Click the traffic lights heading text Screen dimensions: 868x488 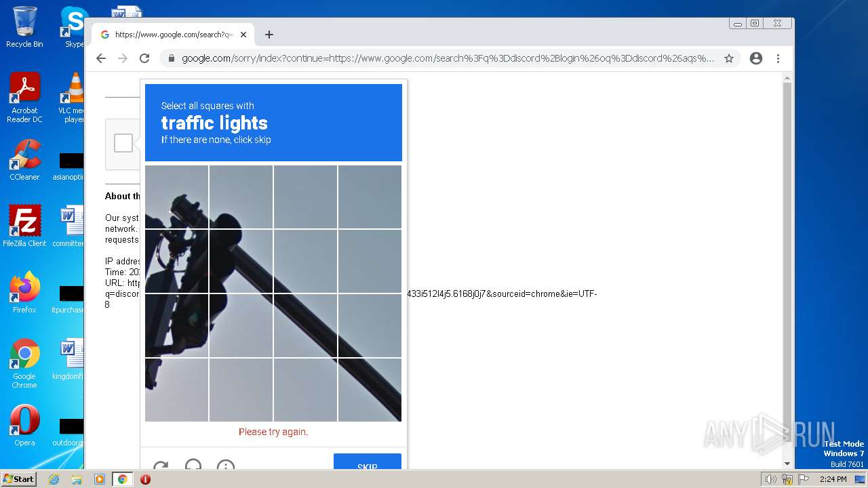coord(214,123)
